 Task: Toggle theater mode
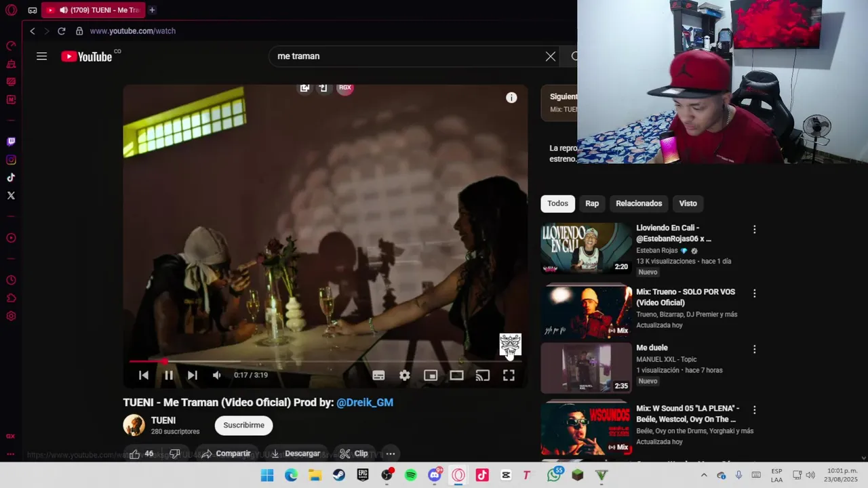coord(456,375)
